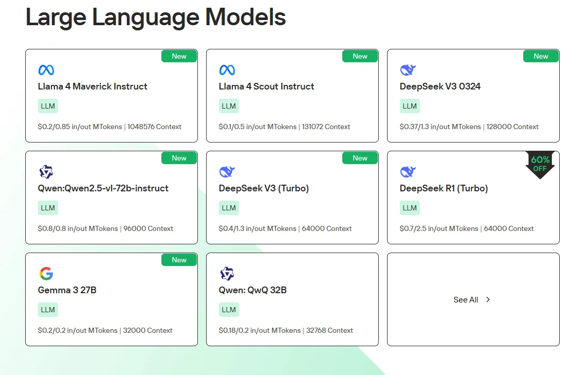588x375 pixels.
Task: Click the '32000 Context' text
Action: click(148, 330)
